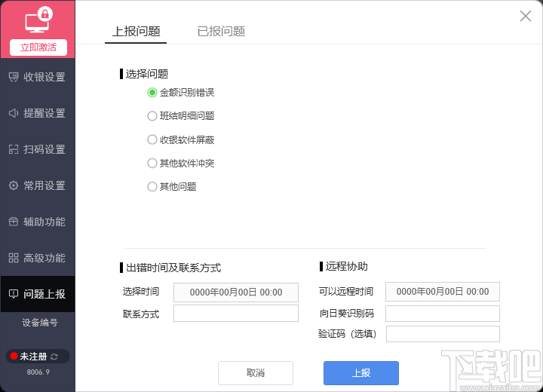Click the red unregistered status dot
The image size is (543, 392).
14,356
